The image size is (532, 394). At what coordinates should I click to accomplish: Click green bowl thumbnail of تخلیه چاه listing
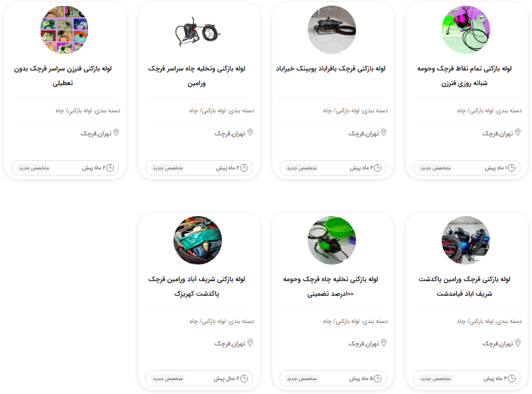point(332,240)
